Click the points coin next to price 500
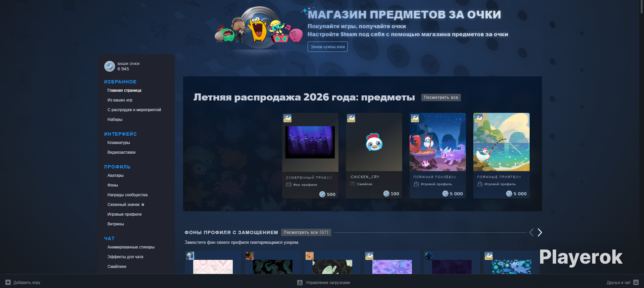 click(x=322, y=194)
